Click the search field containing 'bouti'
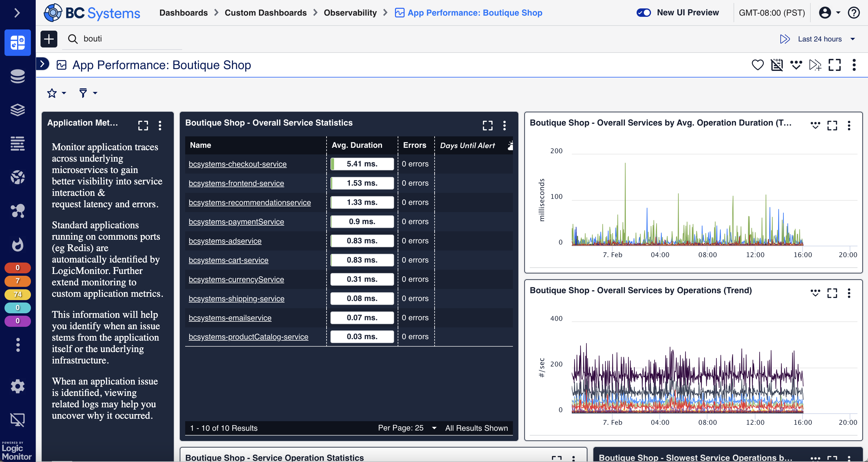This screenshot has width=868, height=462. [x=121, y=38]
